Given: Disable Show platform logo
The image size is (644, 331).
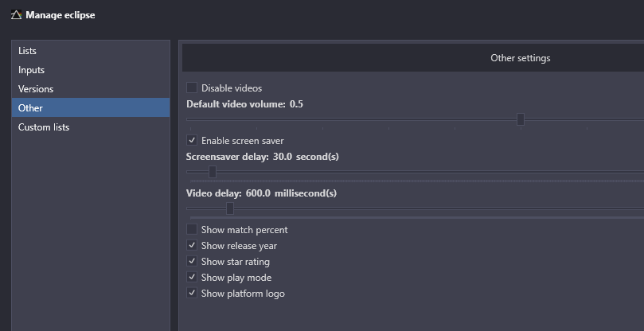Looking at the screenshot, I should coord(192,294).
